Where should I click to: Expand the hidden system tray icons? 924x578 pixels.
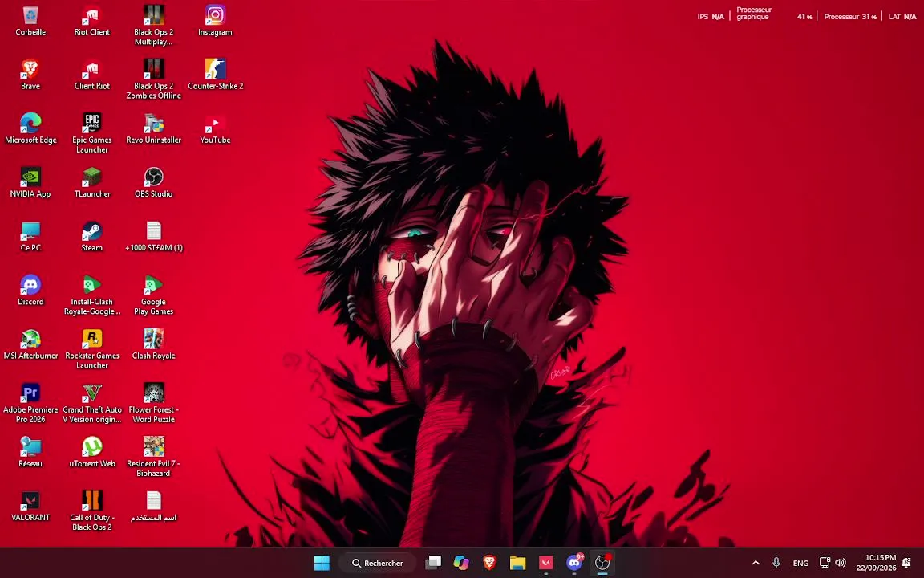click(756, 563)
